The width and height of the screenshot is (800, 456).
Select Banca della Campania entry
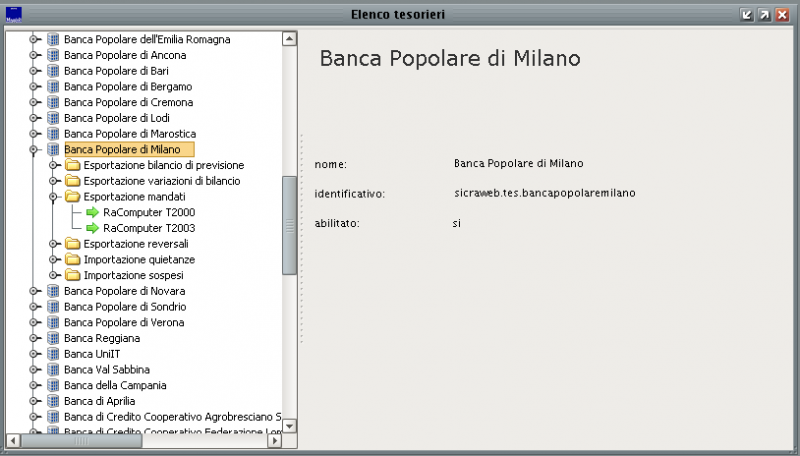[114, 385]
